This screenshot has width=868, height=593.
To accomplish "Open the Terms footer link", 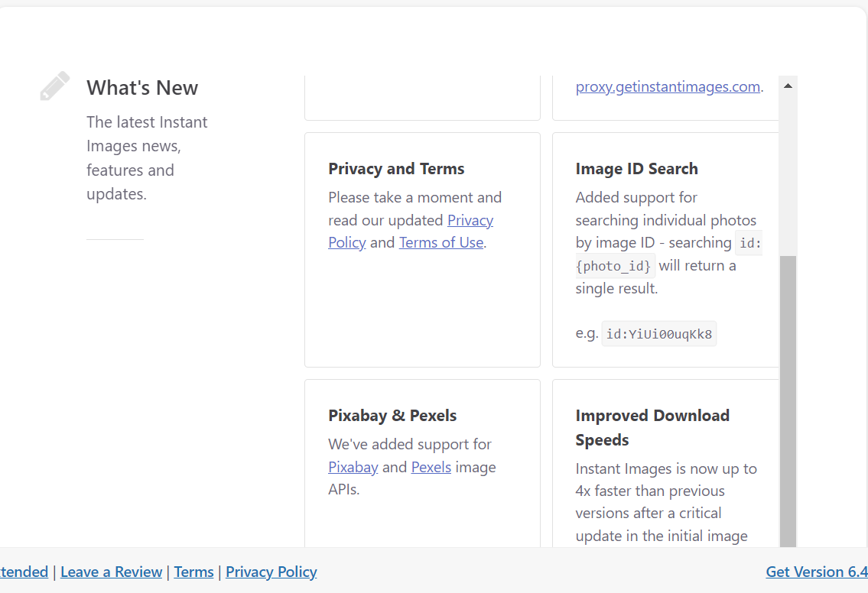I will pos(193,572).
